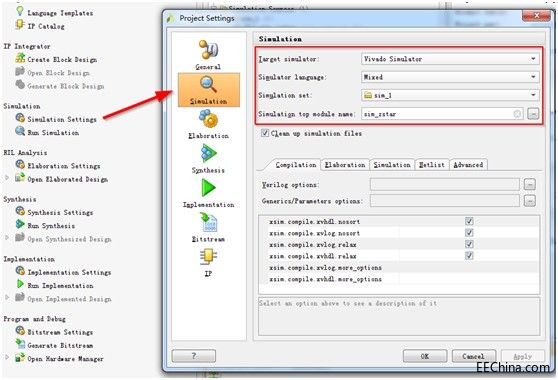The image size is (558, 380).
Task: Click the Synthesis Settings gear icon
Action: [x=20, y=211]
